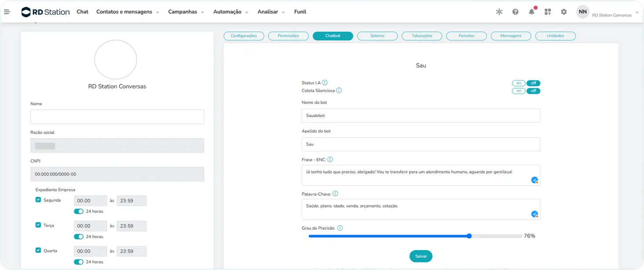Switch to the Configurações tab
This screenshot has width=644, height=270.
coord(244,36)
